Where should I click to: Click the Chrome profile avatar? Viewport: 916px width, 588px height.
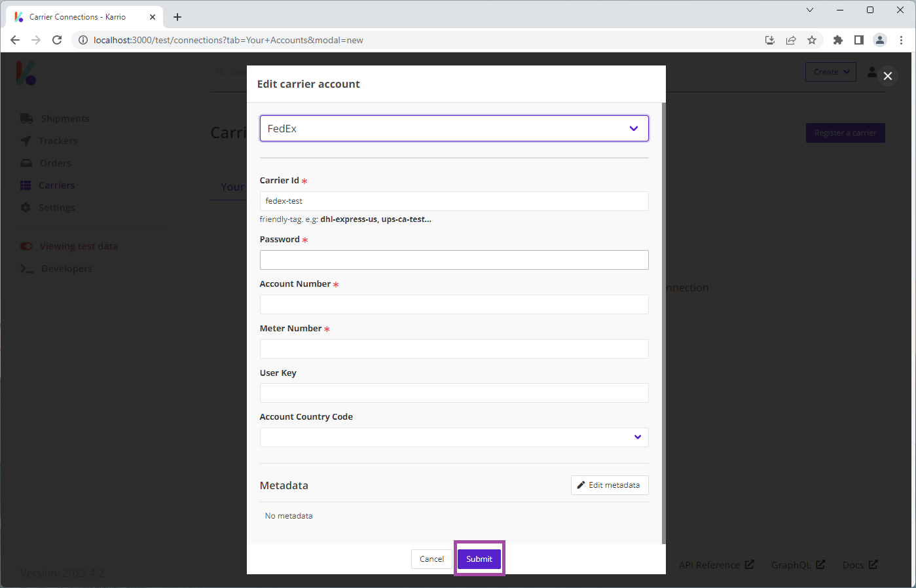(x=880, y=40)
